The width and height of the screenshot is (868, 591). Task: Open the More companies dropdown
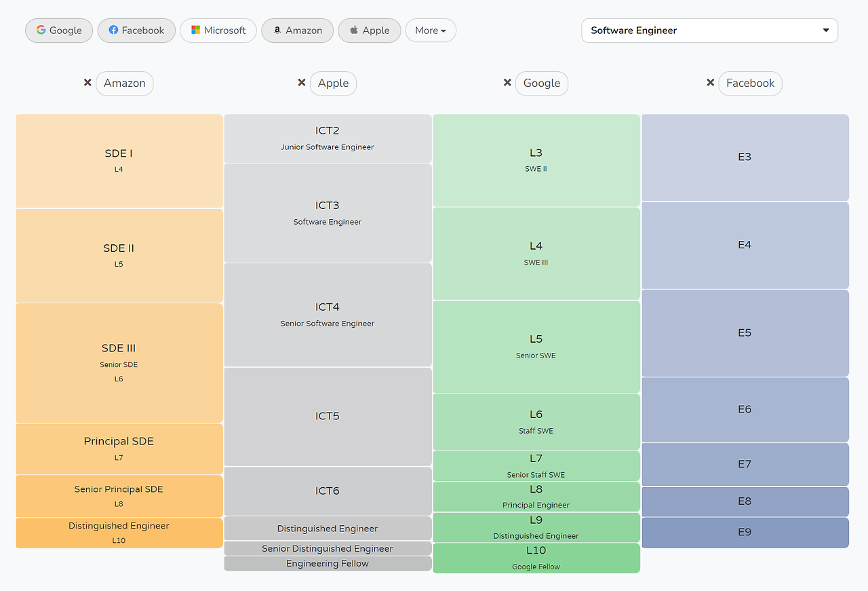click(431, 31)
